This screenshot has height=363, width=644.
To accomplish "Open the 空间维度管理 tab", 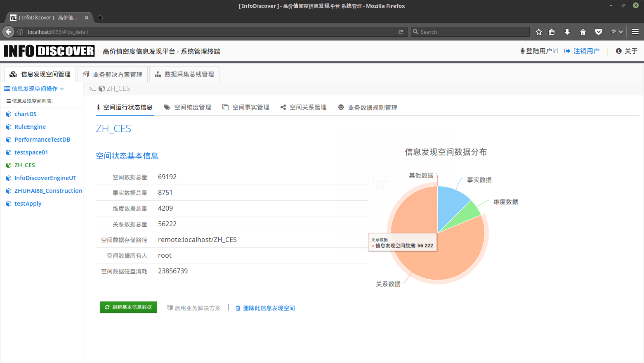I will pyautogui.click(x=187, y=107).
